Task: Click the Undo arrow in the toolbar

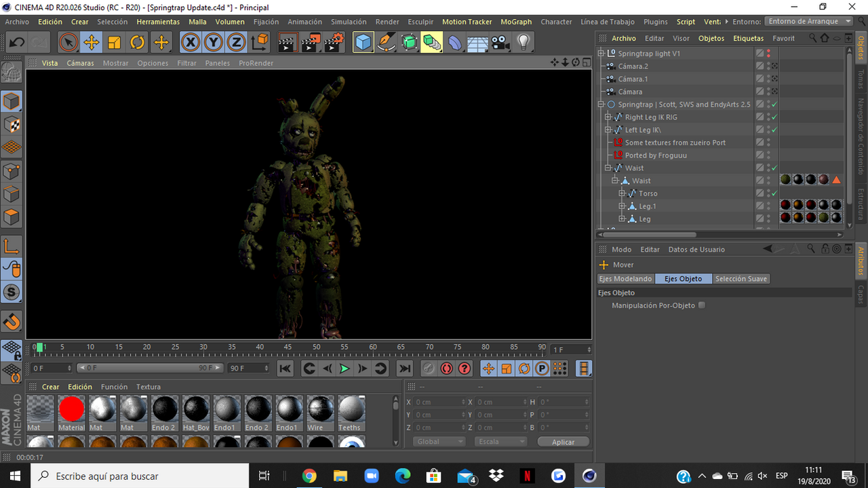Action: click(x=16, y=43)
